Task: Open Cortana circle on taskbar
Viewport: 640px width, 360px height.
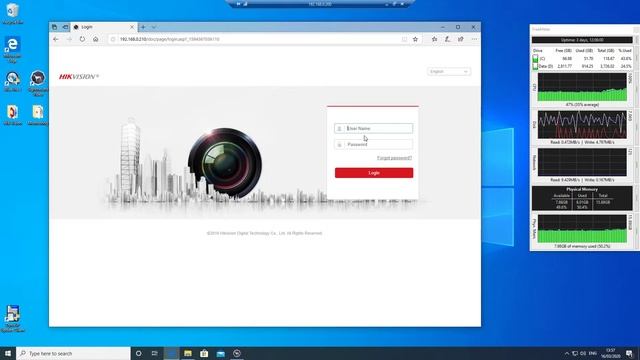Action: 138,353
